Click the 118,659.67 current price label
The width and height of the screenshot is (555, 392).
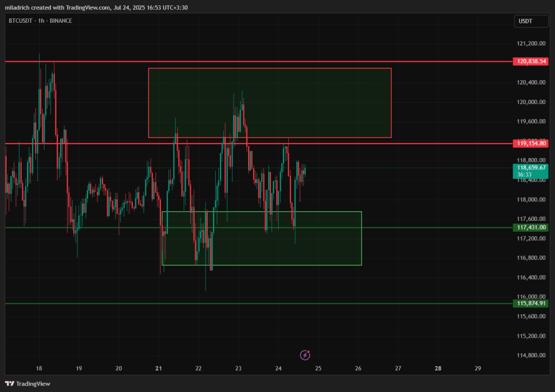click(532, 168)
